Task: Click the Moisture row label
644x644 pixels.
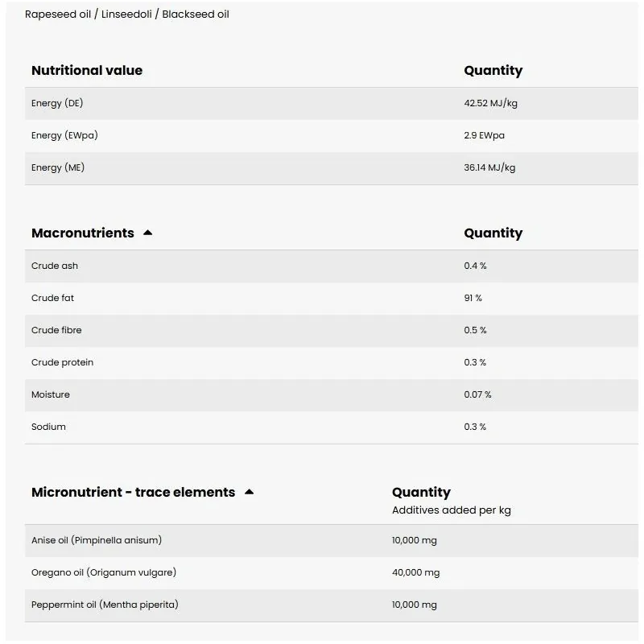Action: click(x=51, y=394)
